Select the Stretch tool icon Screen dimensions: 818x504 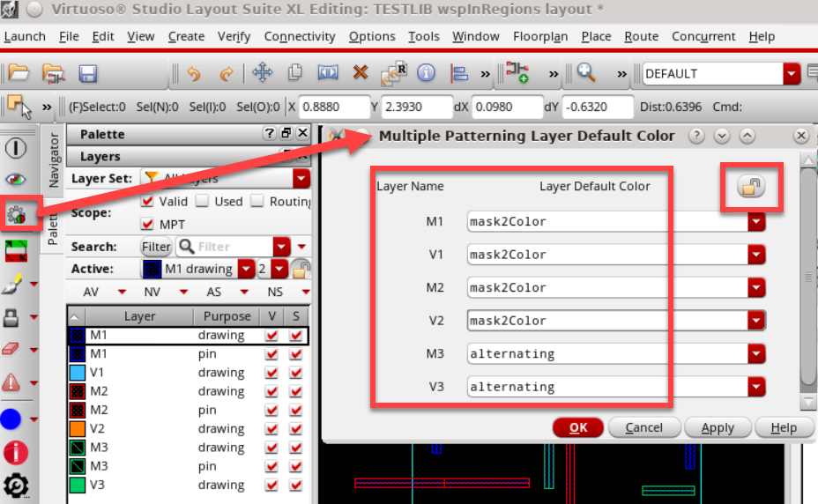[328, 72]
